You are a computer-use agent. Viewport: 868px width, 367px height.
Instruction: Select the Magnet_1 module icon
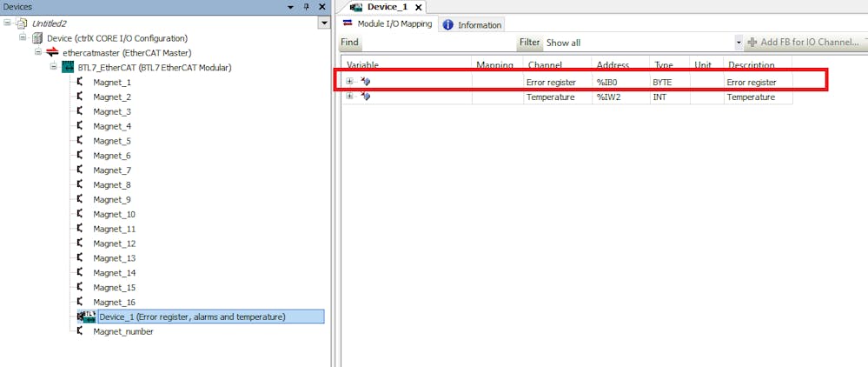tap(81, 82)
